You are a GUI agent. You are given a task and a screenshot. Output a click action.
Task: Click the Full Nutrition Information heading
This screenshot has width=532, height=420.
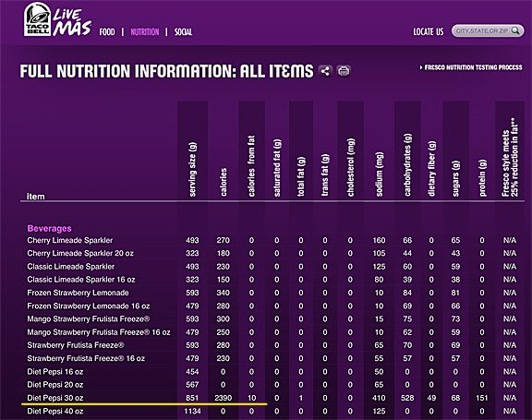[166, 71]
